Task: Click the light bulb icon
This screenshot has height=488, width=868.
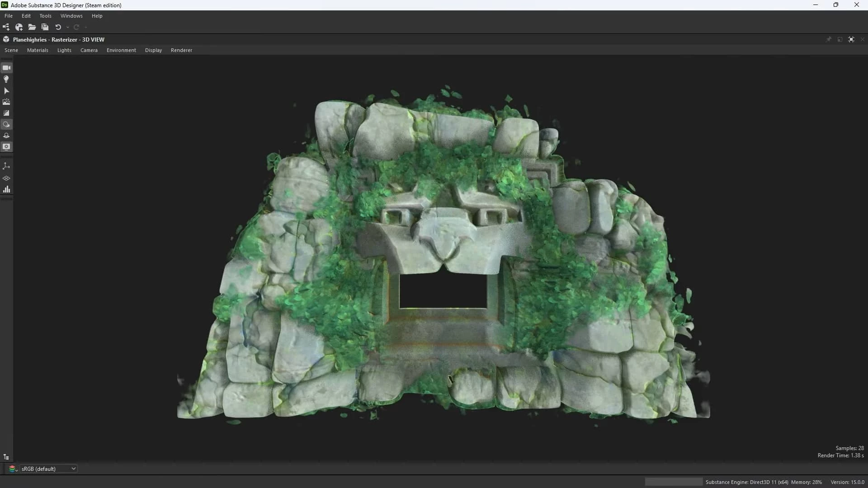Action: point(6,79)
